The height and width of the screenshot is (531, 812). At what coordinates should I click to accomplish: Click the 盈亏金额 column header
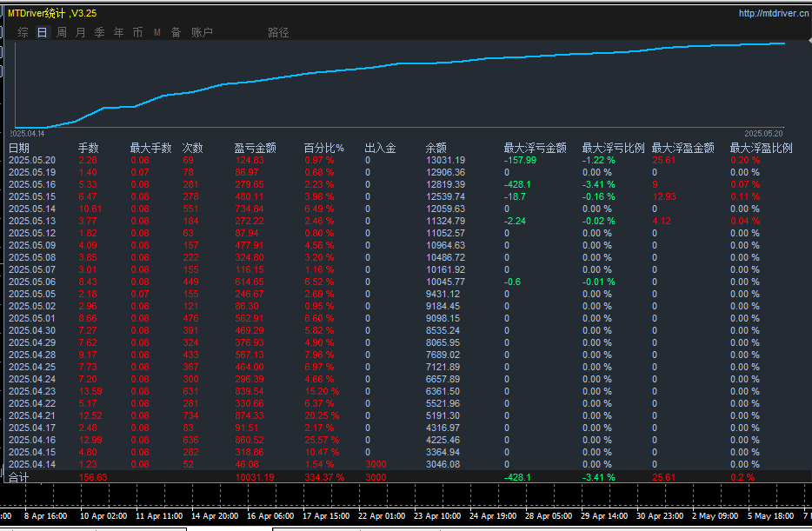256,148
